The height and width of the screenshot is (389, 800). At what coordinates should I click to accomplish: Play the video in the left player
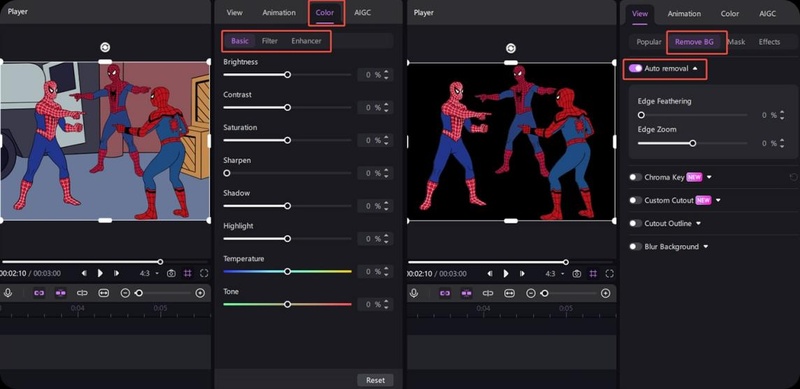[100, 273]
